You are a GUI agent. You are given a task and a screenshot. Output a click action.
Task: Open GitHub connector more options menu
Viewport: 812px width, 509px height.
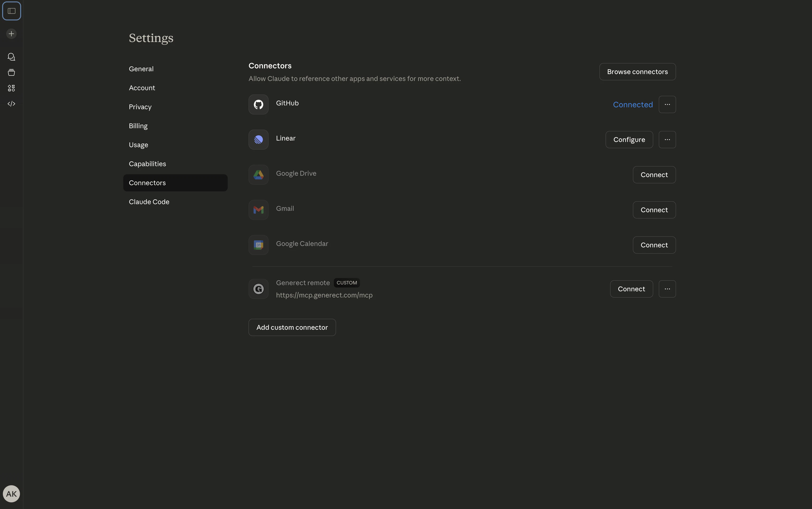[x=667, y=104]
